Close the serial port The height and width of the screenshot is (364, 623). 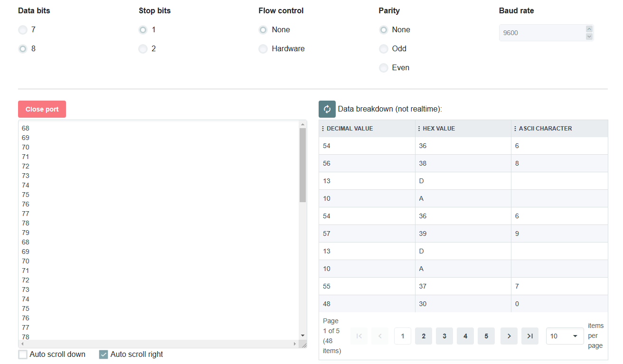pyautogui.click(x=42, y=109)
